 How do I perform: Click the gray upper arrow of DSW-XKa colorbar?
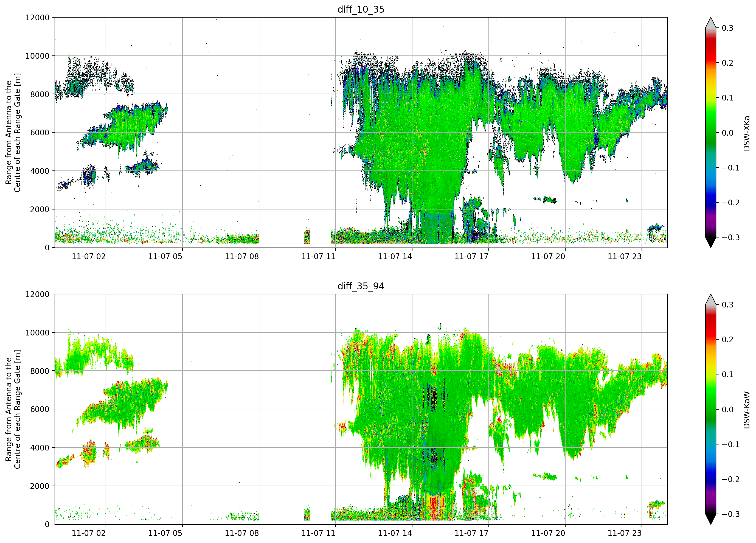(x=711, y=23)
